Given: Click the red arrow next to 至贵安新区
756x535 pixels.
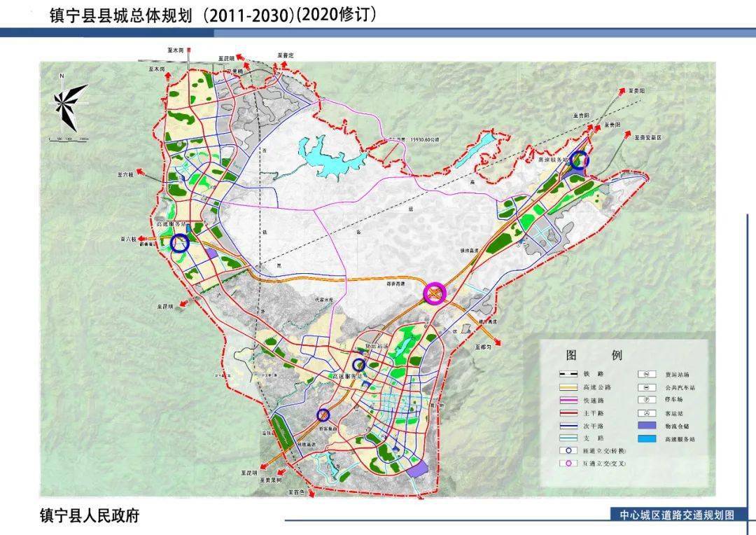Looking at the screenshot, I should pyautogui.click(x=628, y=137).
